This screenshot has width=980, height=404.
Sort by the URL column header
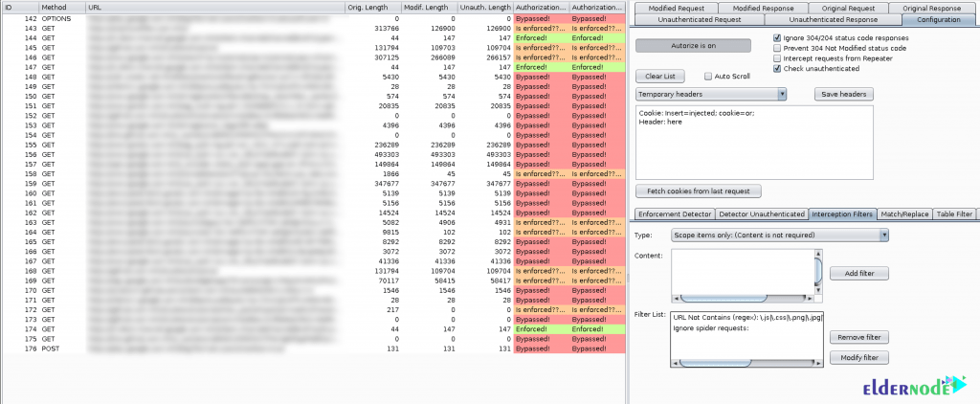click(215, 8)
